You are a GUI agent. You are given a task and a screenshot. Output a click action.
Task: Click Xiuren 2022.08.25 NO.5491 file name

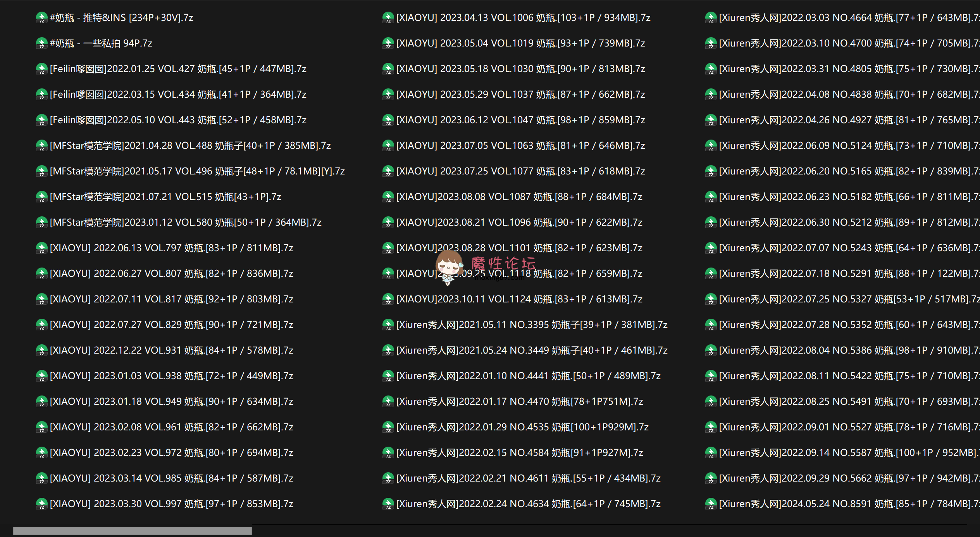pos(849,402)
